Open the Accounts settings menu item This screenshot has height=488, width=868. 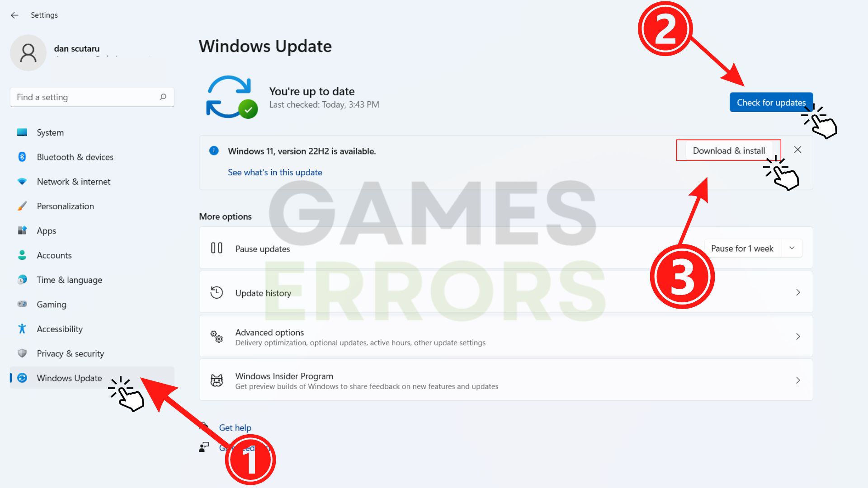[54, 255]
